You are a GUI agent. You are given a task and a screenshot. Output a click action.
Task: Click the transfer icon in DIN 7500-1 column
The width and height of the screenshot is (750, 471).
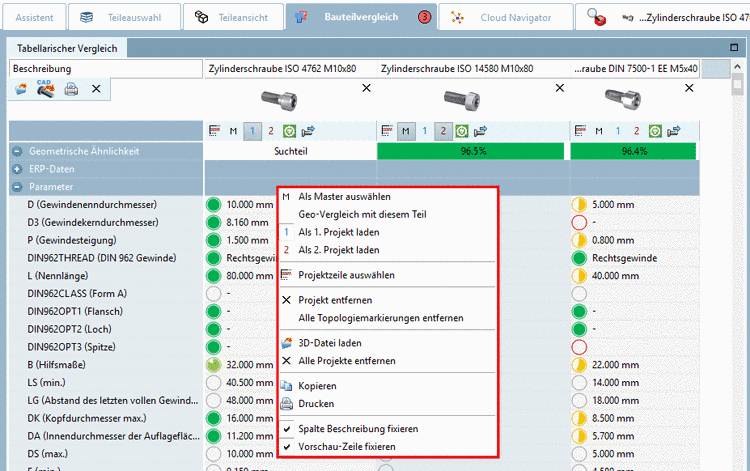tap(674, 131)
